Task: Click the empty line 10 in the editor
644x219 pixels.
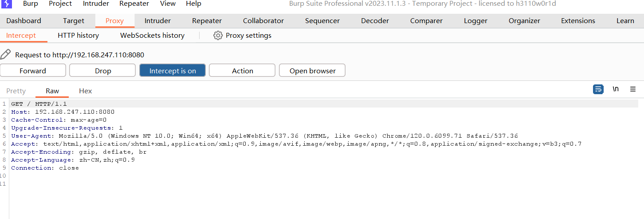Action: coord(324,175)
